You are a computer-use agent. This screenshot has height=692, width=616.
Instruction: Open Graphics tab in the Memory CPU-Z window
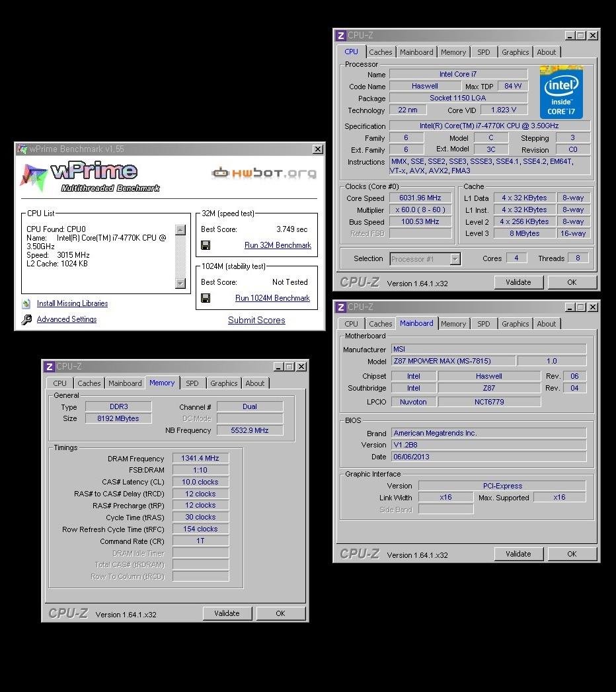pyautogui.click(x=223, y=383)
